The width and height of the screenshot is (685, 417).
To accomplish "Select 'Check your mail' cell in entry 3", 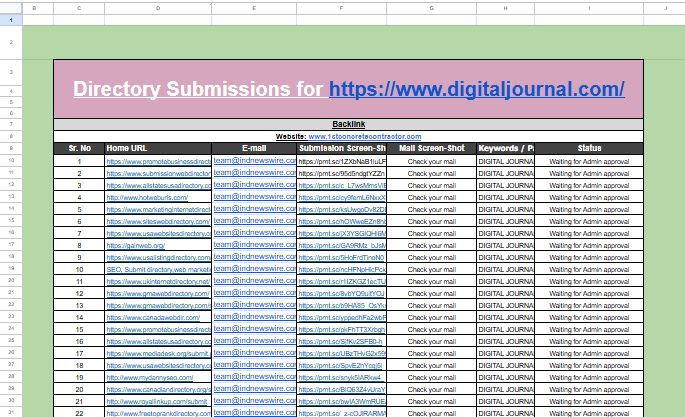I will coord(432,186).
